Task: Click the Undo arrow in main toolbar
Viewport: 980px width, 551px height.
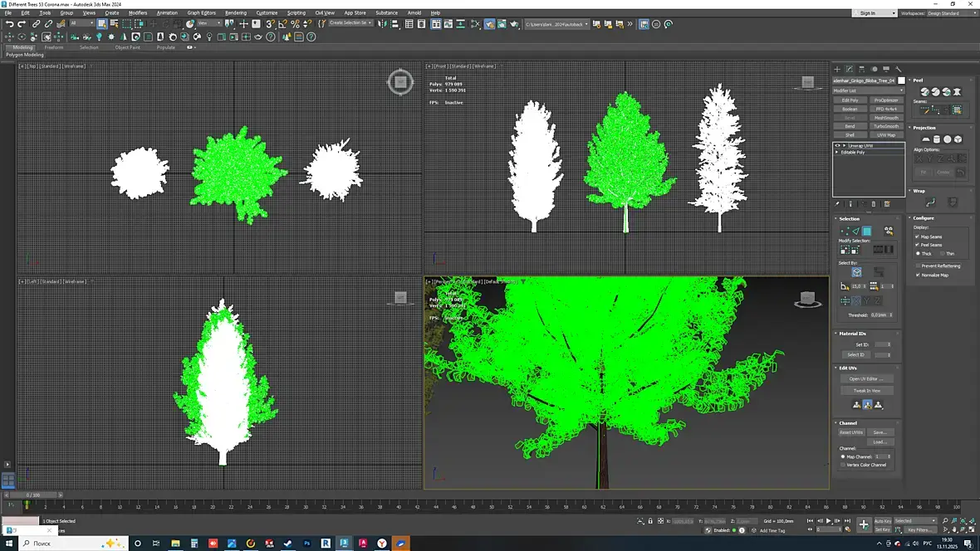Action: (9, 24)
